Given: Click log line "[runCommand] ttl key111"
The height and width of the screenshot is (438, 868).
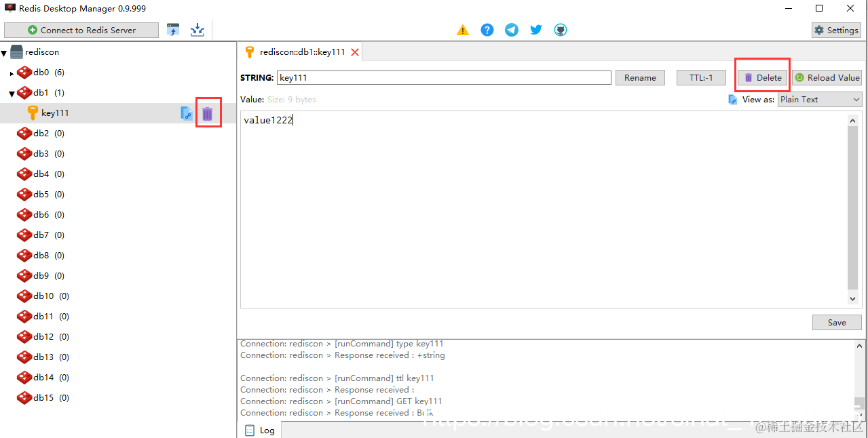Looking at the screenshot, I should pyautogui.click(x=384, y=378).
